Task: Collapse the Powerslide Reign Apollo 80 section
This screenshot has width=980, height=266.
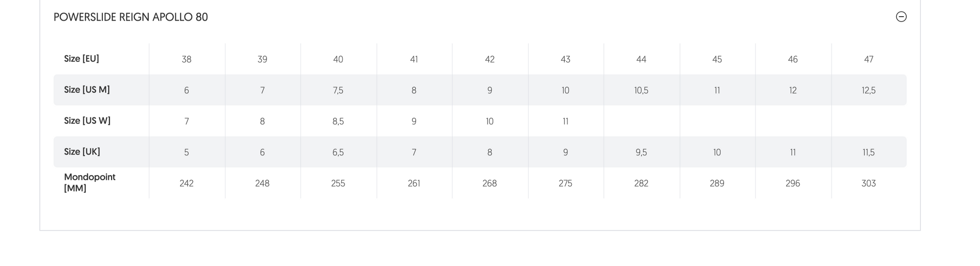Action: point(901,17)
